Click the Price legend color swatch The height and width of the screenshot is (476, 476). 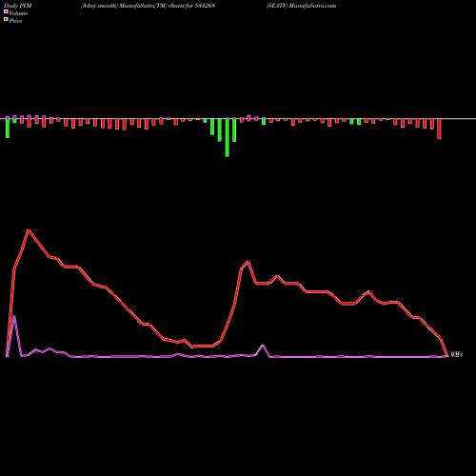(x=6, y=20)
